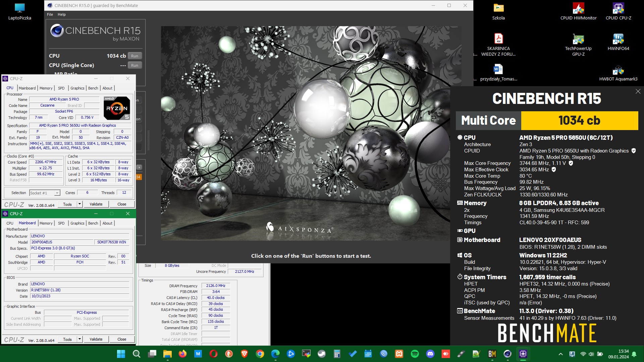Show hidden system tray icons
The height and width of the screenshot is (362, 644).
[x=560, y=354]
